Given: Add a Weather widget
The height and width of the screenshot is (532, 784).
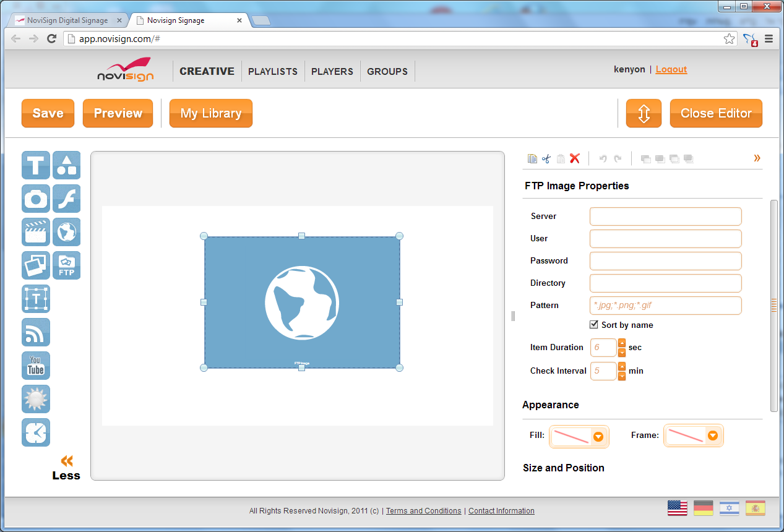Looking at the screenshot, I should [x=36, y=398].
